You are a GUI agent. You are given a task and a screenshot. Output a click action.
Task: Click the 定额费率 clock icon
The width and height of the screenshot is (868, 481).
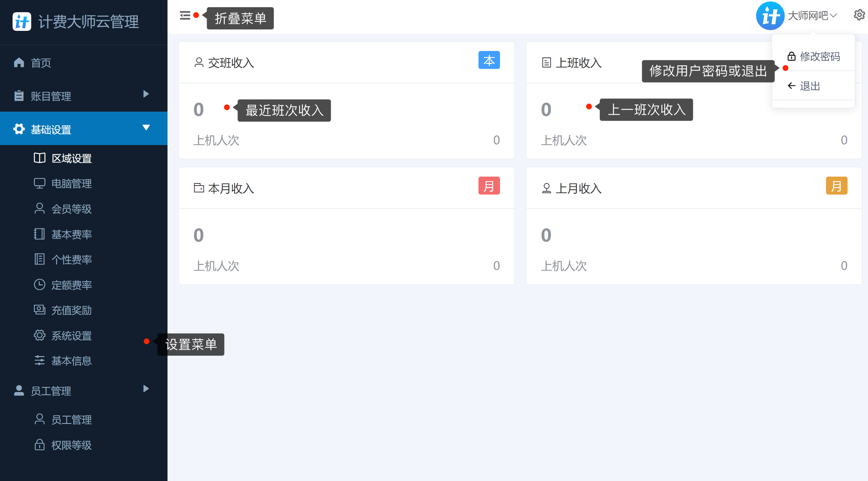[x=39, y=285]
